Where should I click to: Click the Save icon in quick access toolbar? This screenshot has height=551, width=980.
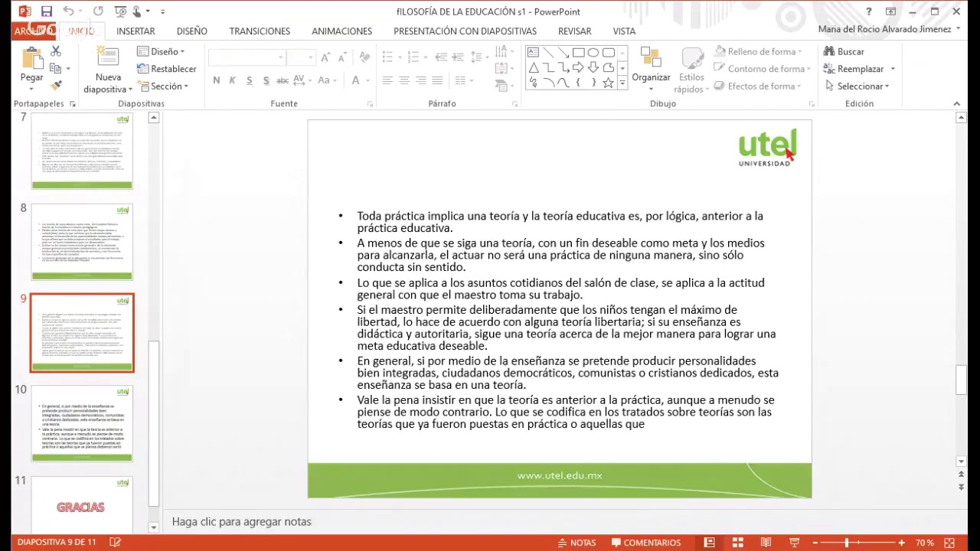pyautogui.click(x=47, y=11)
